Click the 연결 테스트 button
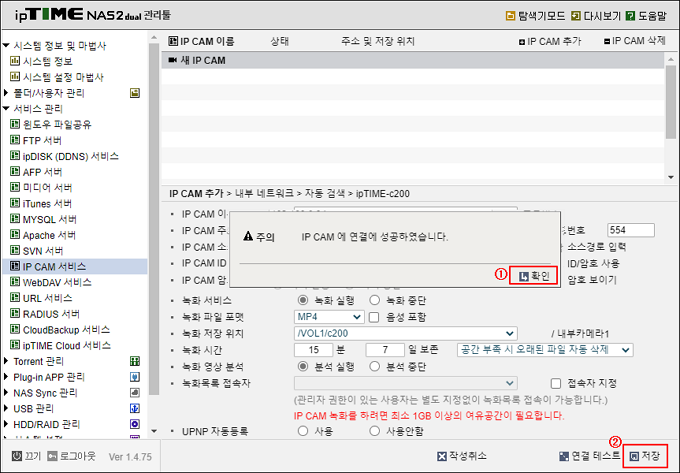The height and width of the screenshot is (473, 680). tap(590, 456)
